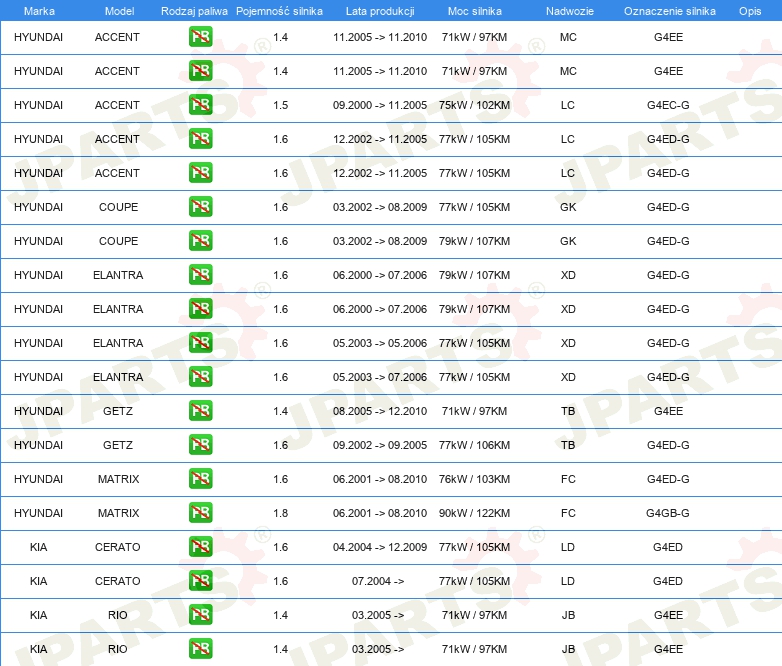Select MATRIX model in the 76kW / 103KM row
Image resolution: width=782 pixels, height=666 pixels.
(x=118, y=479)
